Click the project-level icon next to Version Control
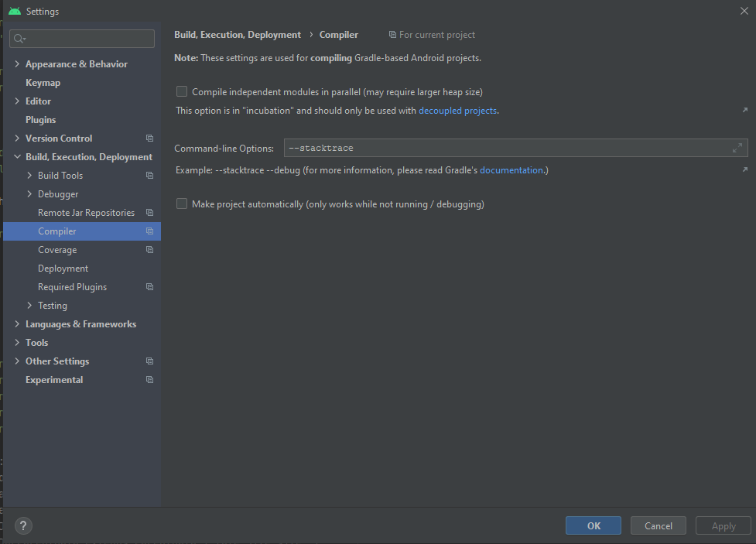The height and width of the screenshot is (544, 756). (149, 139)
